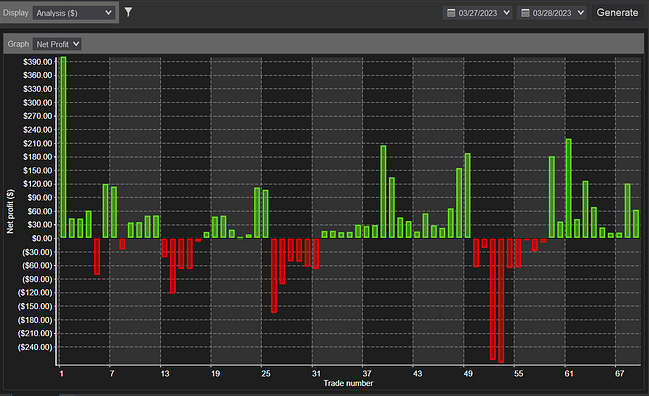The width and height of the screenshot is (649, 396).
Task: Click the ($120.00) axis label
Action: 35,293
